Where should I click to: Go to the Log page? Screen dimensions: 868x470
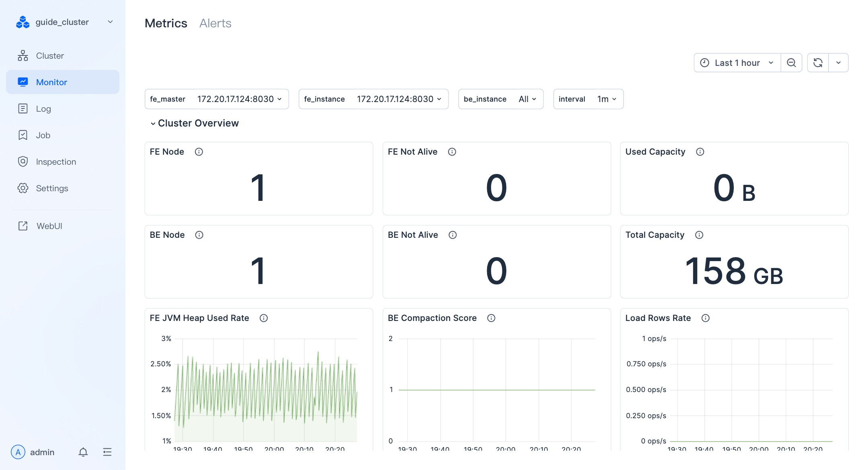(63, 108)
